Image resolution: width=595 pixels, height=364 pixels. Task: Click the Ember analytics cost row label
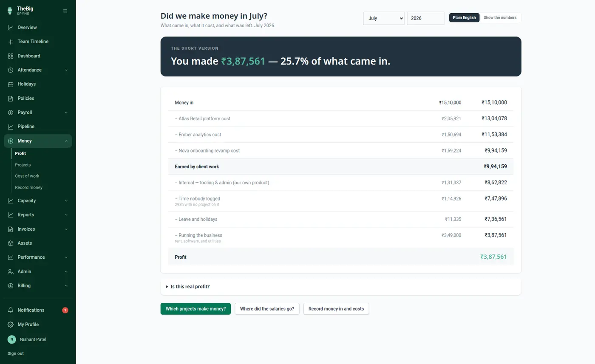coord(198,135)
